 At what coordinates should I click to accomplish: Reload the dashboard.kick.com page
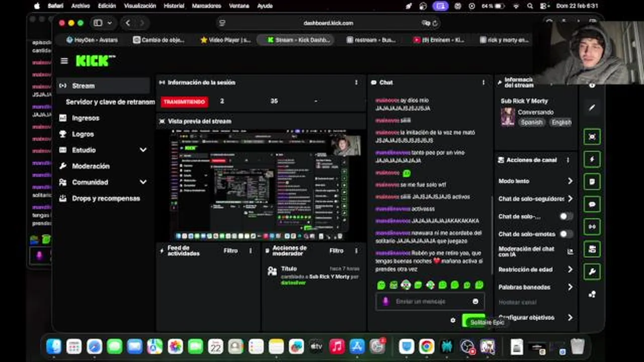click(x=435, y=23)
